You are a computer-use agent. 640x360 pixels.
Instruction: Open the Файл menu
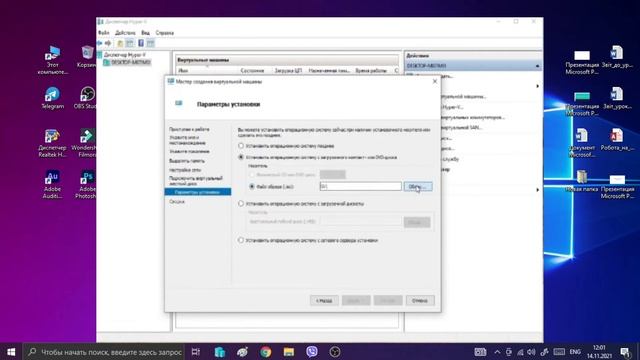(x=103, y=33)
